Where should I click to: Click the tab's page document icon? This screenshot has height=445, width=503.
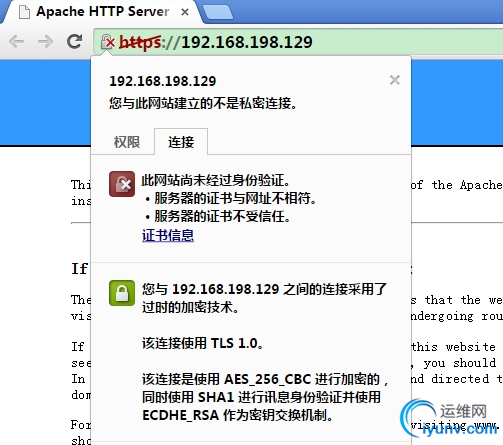pos(24,12)
